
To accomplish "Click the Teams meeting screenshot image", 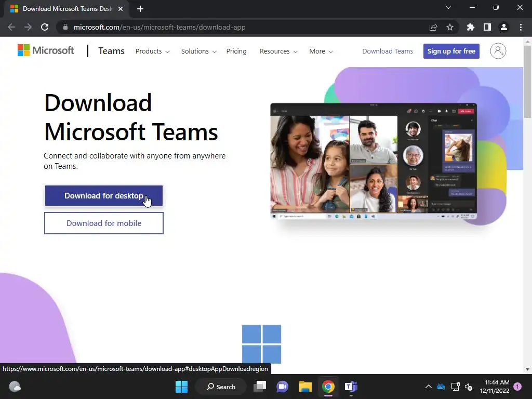I will (x=374, y=161).
